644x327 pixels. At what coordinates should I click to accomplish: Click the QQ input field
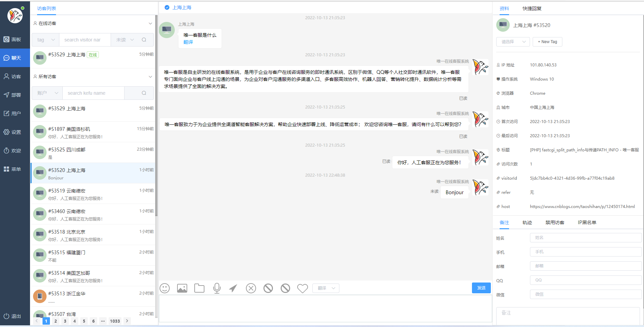click(586, 280)
